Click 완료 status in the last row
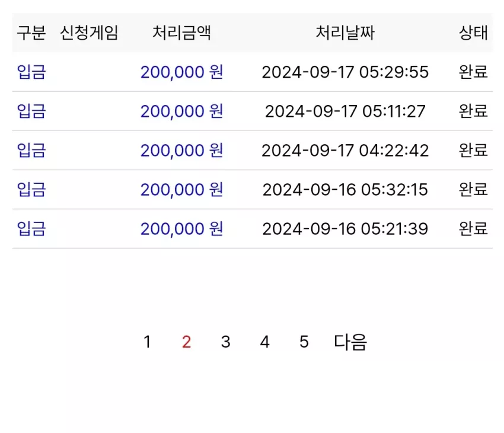504x433 pixels. [x=473, y=228]
